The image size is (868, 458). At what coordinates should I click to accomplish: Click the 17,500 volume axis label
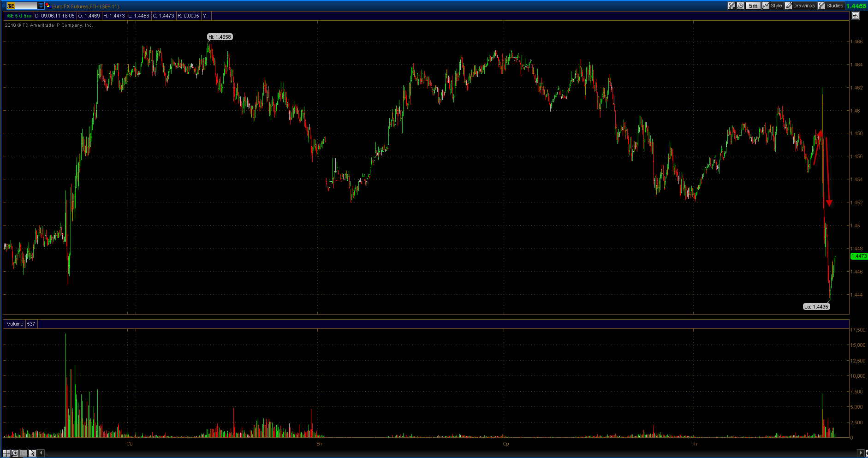(858, 330)
